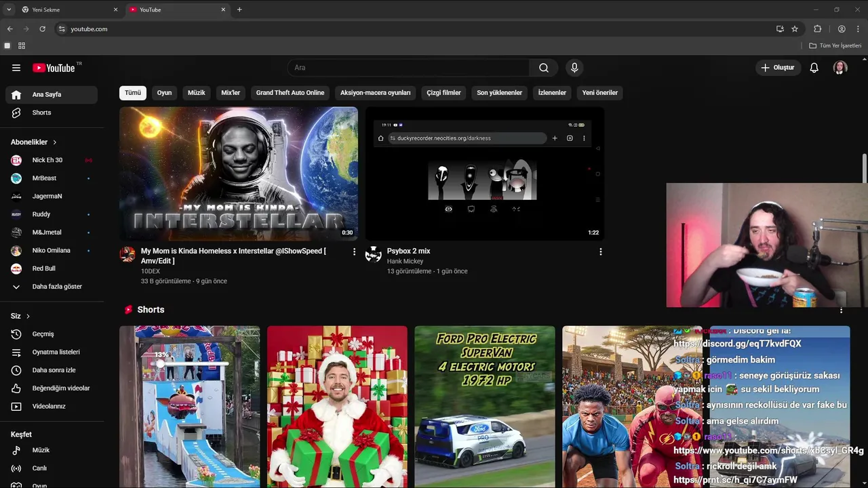This screenshot has width=868, height=488.
Task: Open Chrome profile icon
Action: [x=842, y=29]
